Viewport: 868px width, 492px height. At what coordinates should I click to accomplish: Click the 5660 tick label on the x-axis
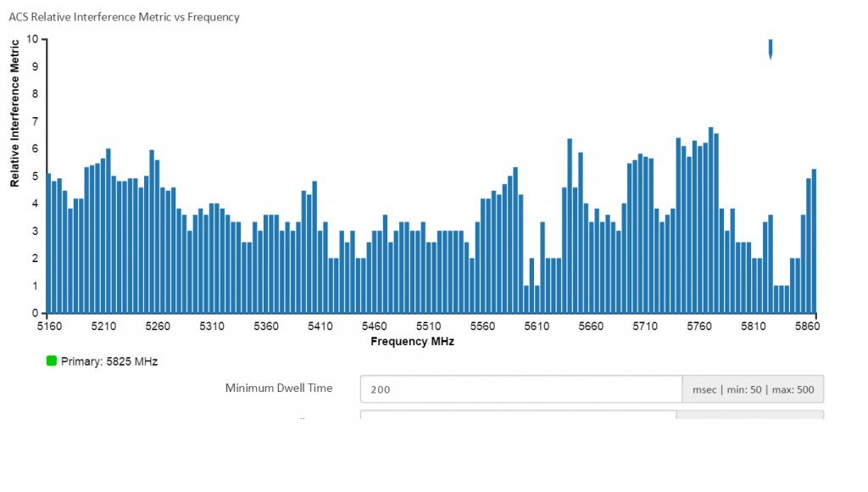[x=591, y=326]
